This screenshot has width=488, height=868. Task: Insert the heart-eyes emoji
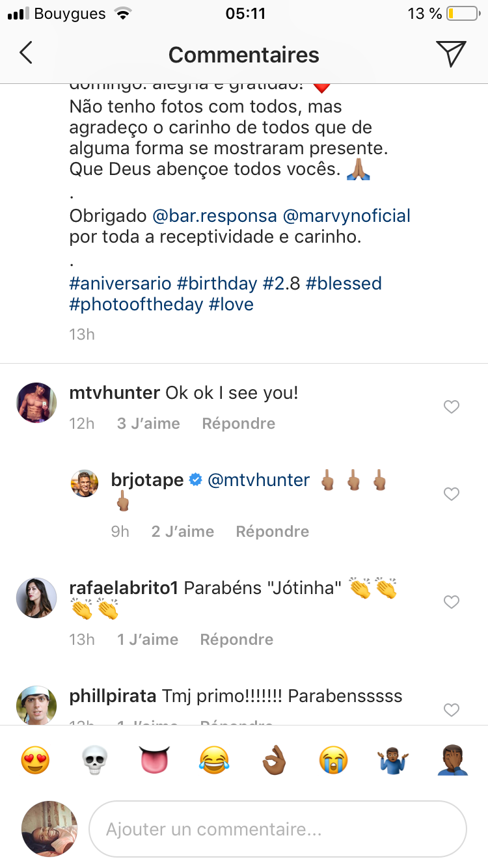[35, 759]
